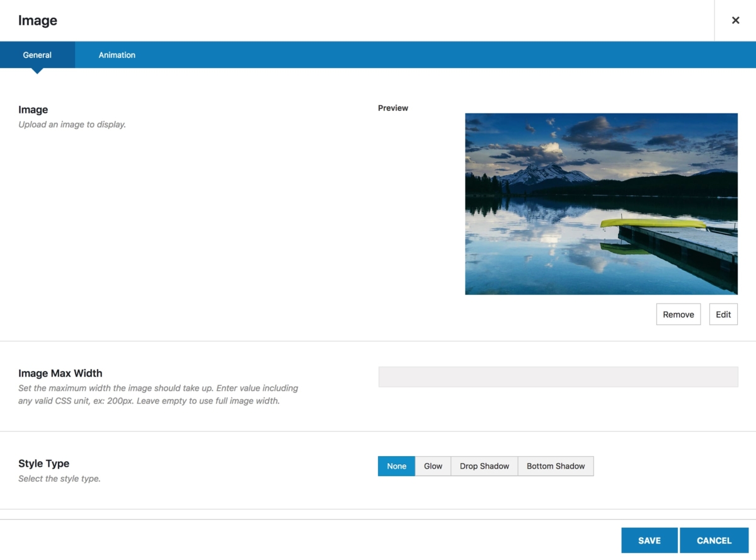
Task: Edit the uploaded image
Action: pos(723,314)
